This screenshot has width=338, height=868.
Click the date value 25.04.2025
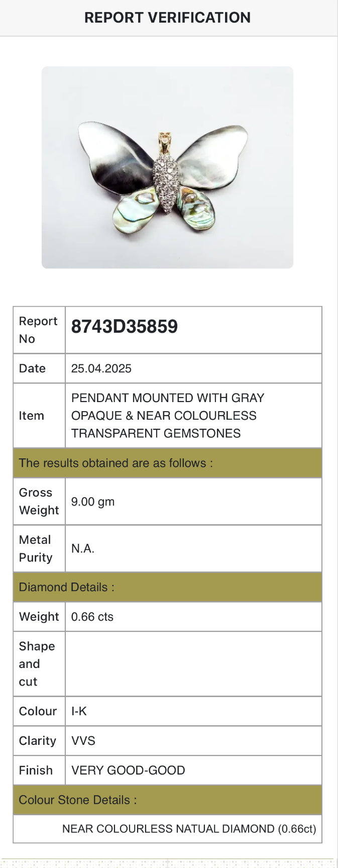(x=101, y=368)
